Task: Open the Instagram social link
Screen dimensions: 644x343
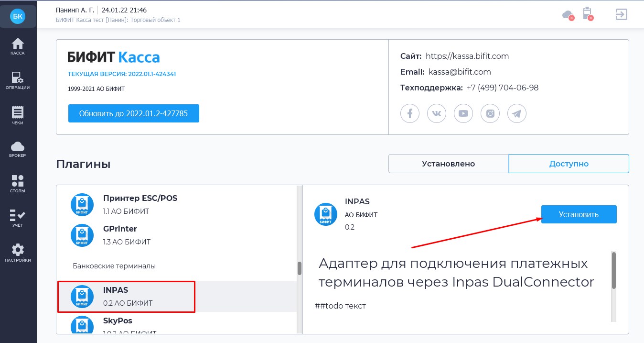Action: [x=490, y=113]
